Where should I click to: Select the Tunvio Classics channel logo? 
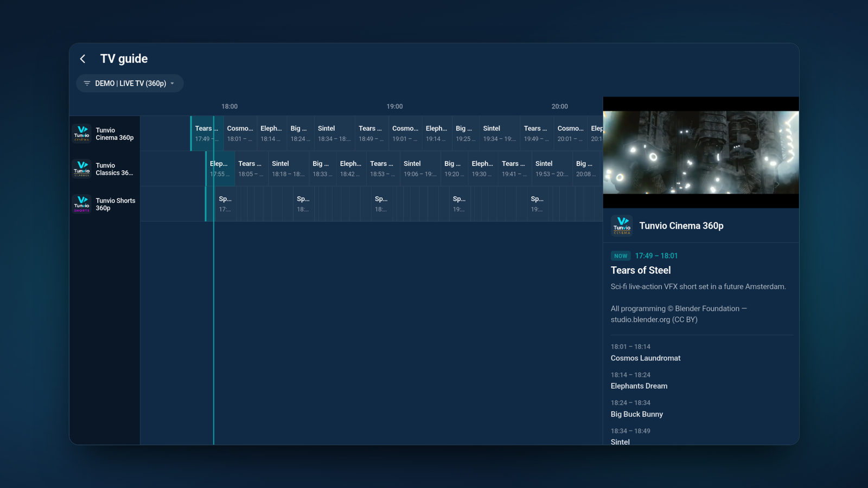coord(82,169)
